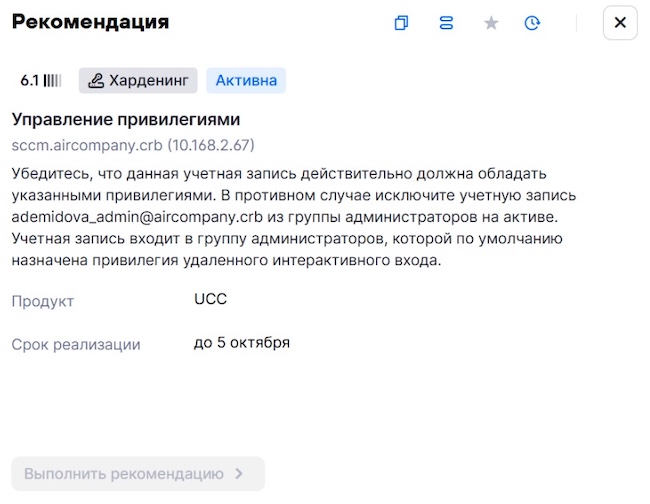Click the до 5 октября deadline value
This screenshot has width=650, height=504.
tap(242, 342)
